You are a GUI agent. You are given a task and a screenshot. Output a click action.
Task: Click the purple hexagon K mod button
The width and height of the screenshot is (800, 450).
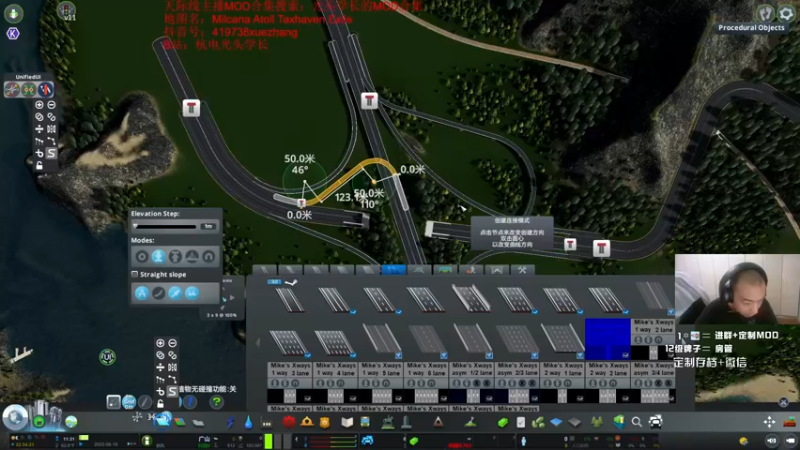[x=13, y=34]
